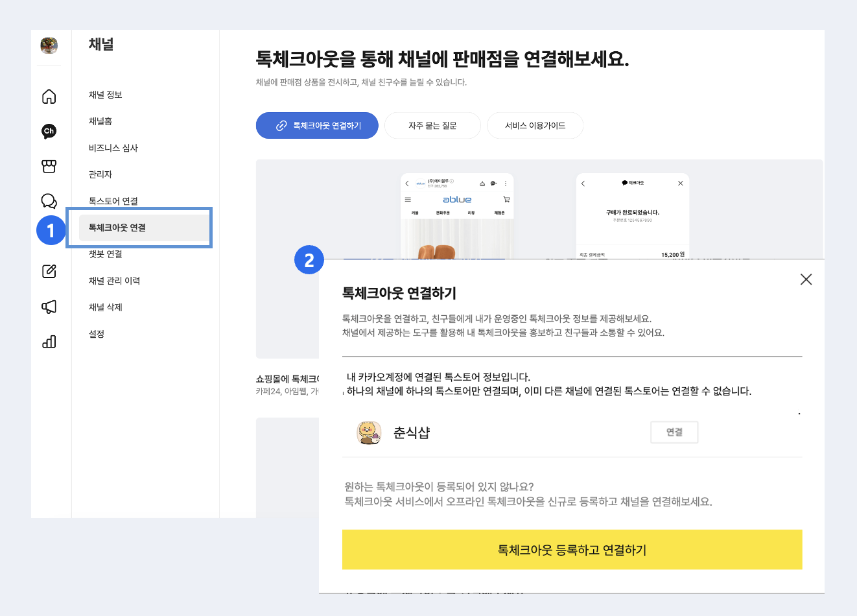
Task: Open 비즈니스 심사 menu item
Action: click(113, 148)
